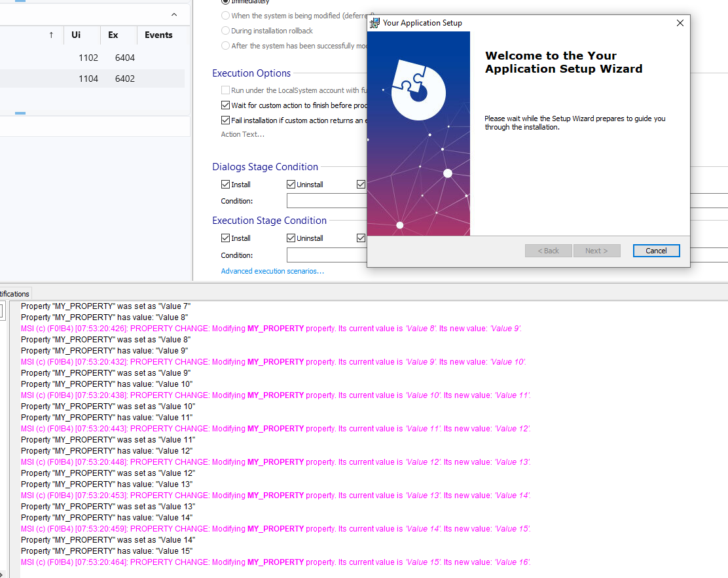Select the During installation rollback radio option
This screenshot has width=728, height=578.
tap(226, 31)
